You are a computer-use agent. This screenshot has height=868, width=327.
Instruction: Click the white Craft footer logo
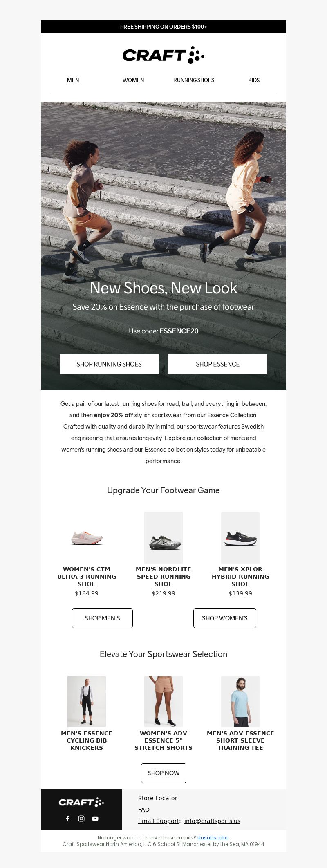point(81,802)
